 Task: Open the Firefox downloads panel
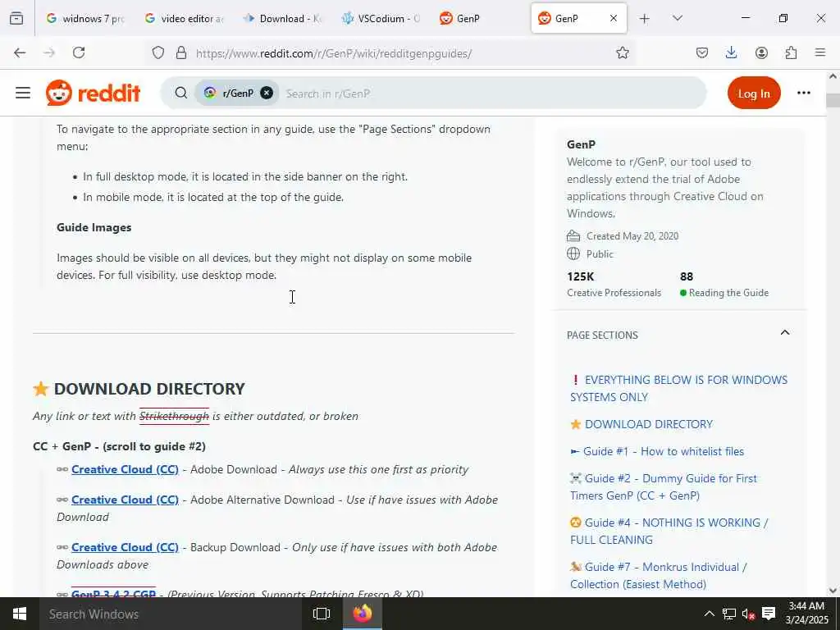[731, 52]
